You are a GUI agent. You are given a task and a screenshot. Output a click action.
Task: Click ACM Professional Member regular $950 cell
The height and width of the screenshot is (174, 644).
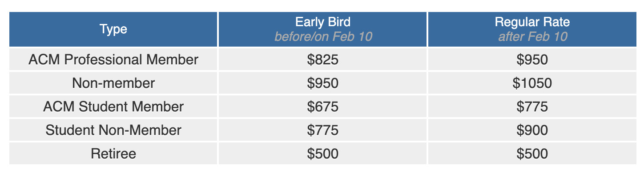click(532, 59)
